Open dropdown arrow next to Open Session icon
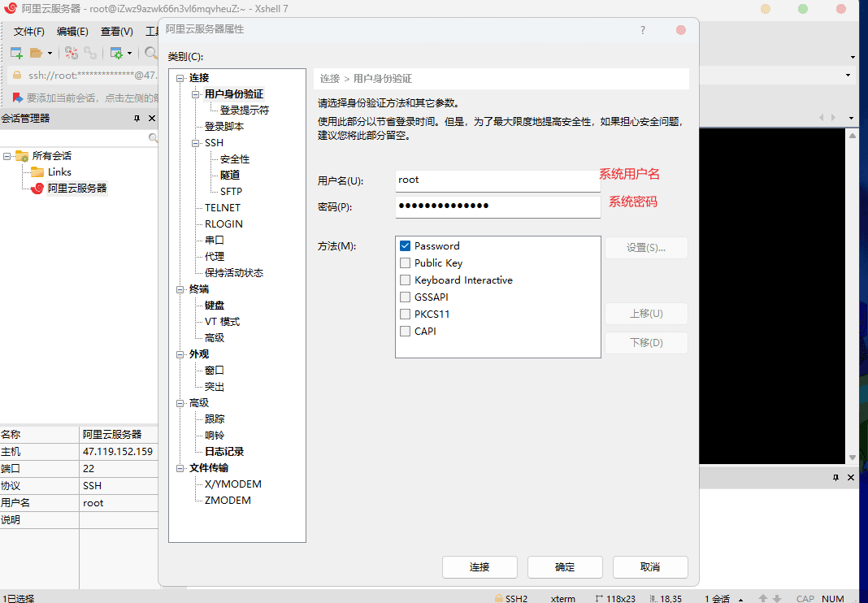 pos(50,54)
